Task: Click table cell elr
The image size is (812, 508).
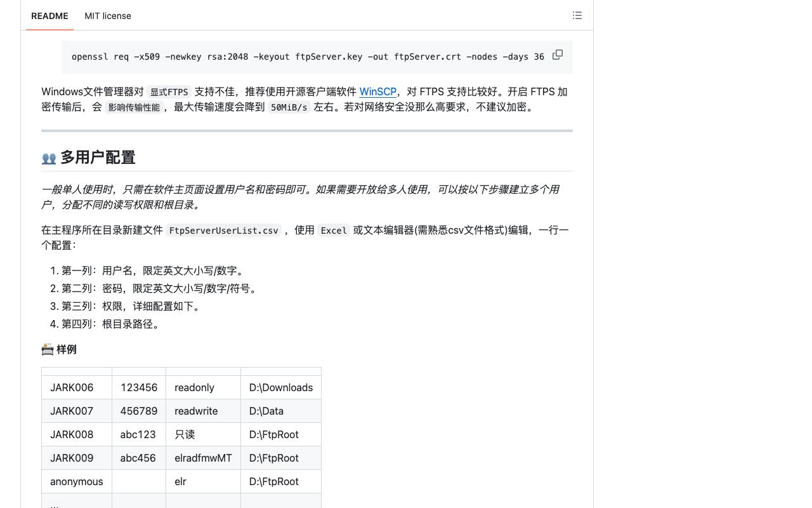Action: tap(203, 481)
